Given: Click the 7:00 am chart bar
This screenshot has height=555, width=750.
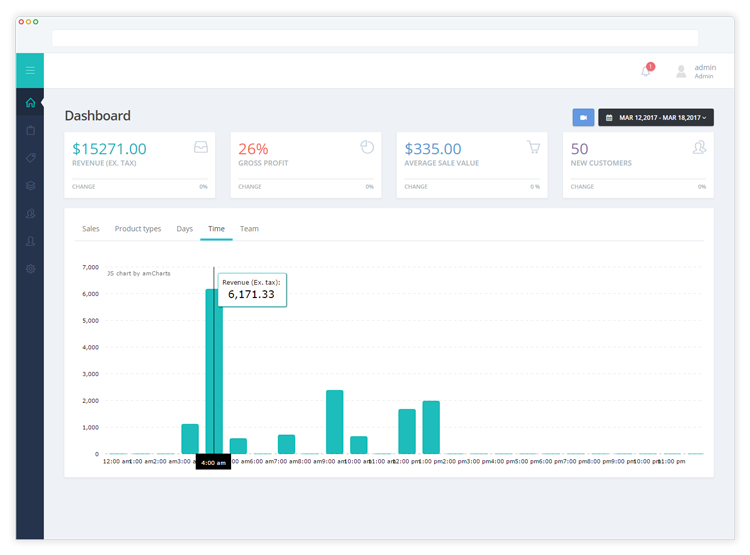Looking at the screenshot, I should 286,444.
